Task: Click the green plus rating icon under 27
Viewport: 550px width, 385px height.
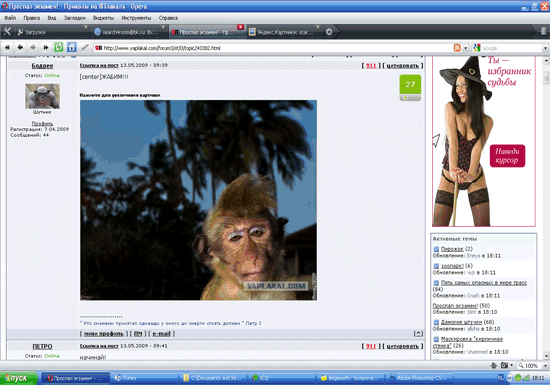Action: coord(405,98)
